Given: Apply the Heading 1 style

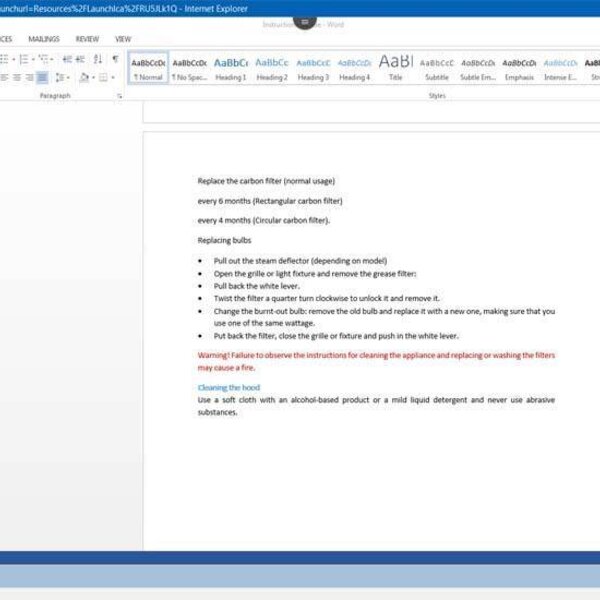Looking at the screenshot, I should coord(231,68).
